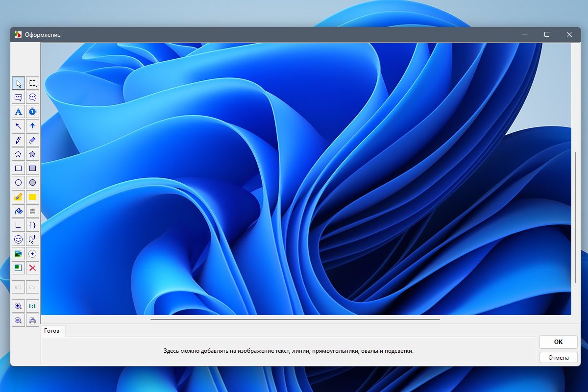Choose the eraser tool
Image resolution: width=588 pixels, height=392 pixels.
[32, 140]
